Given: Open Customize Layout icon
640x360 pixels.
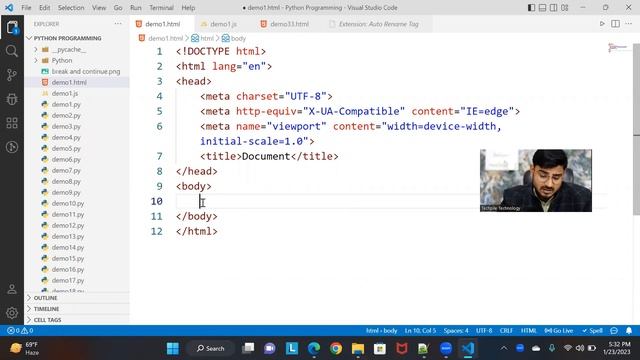Looking at the screenshot, I should click(565, 8).
